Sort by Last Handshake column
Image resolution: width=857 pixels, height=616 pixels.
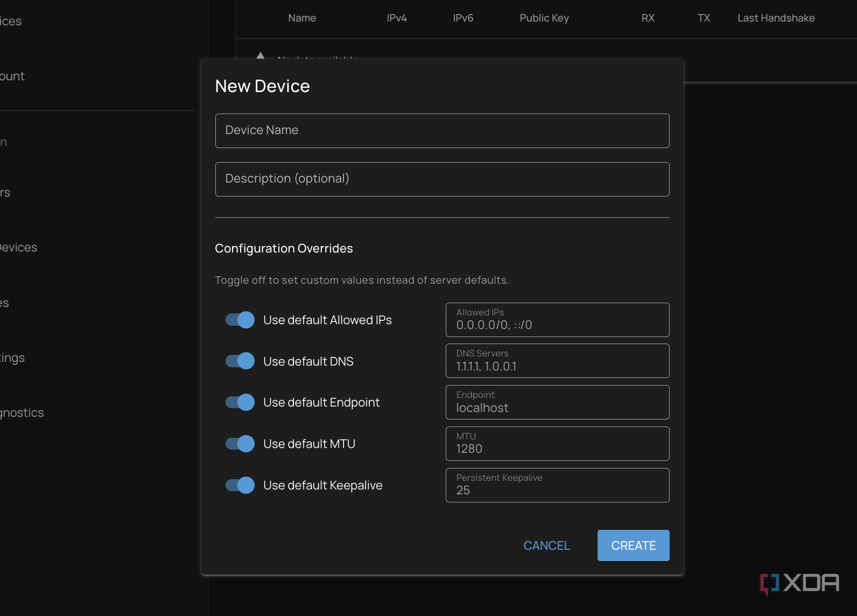(x=776, y=18)
